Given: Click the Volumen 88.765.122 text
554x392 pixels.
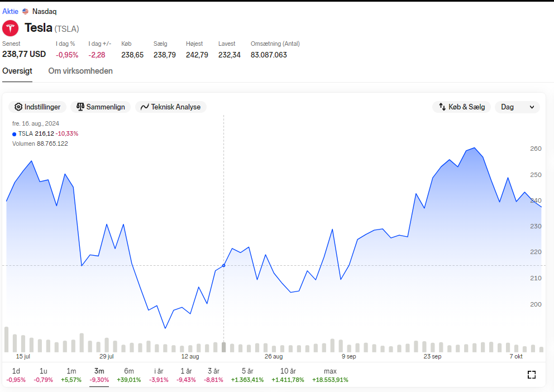Looking at the screenshot, I should 40,144.
